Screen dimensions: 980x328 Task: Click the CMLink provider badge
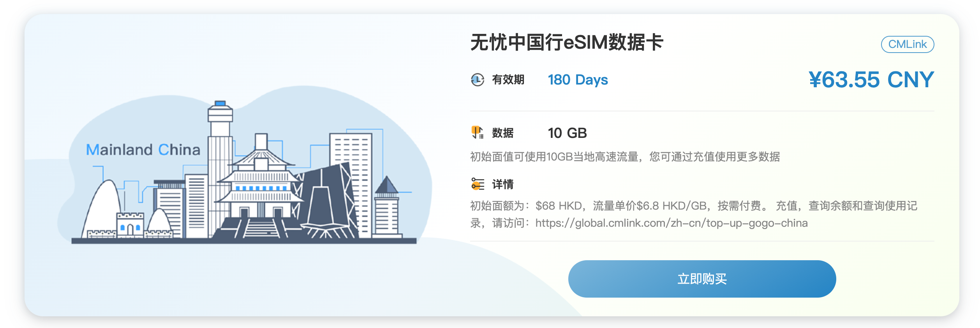908,44
